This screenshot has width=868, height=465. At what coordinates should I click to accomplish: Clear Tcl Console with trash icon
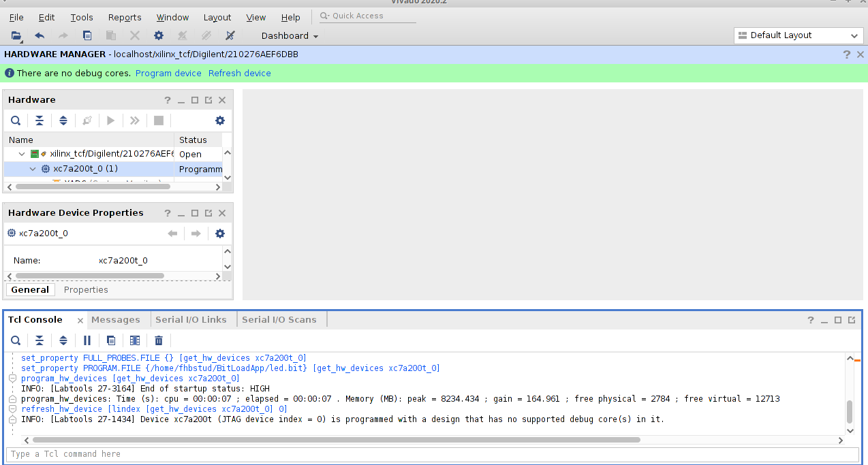coord(159,340)
